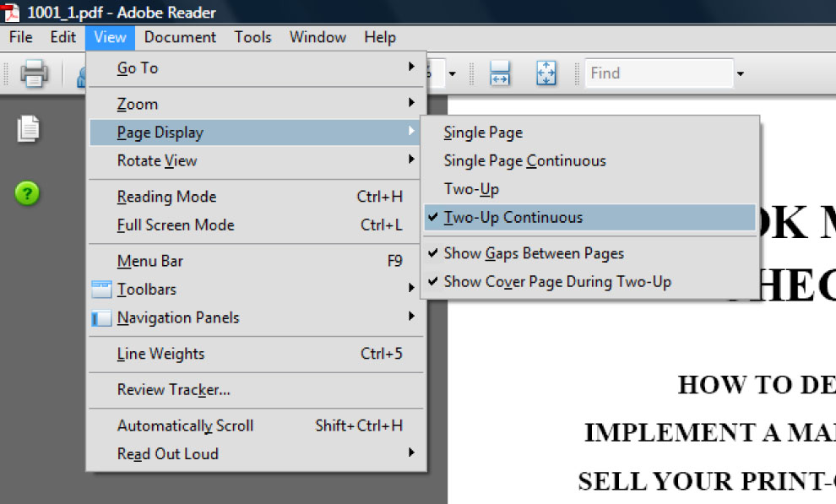Viewport: 836px width, 504px height.
Task: Click the Toolbars menu entry icon
Action: (x=101, y=290)
